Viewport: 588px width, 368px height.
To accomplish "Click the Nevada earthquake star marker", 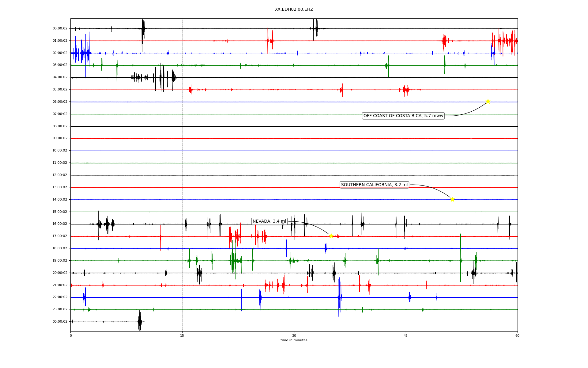I will (331, 236).
